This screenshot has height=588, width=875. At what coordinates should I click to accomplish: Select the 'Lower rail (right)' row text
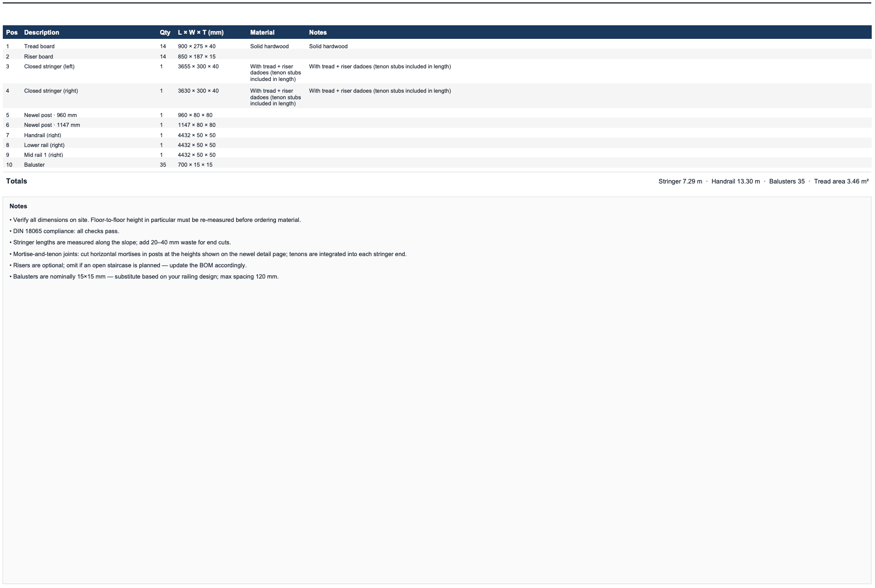44,145
